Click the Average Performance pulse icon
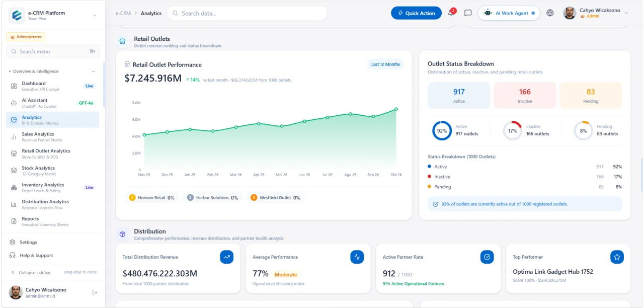Viewport: 644px width, 308px height. pos(357,257)
